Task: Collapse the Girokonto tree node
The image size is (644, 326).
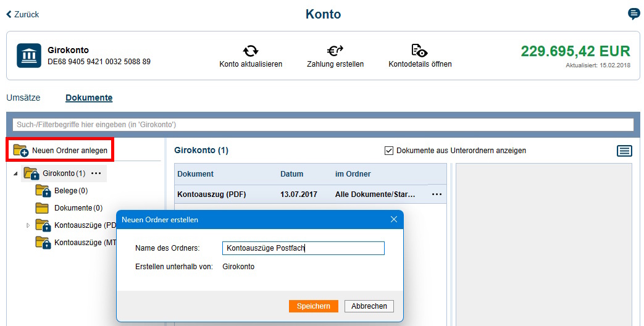Action: (15, 173)
